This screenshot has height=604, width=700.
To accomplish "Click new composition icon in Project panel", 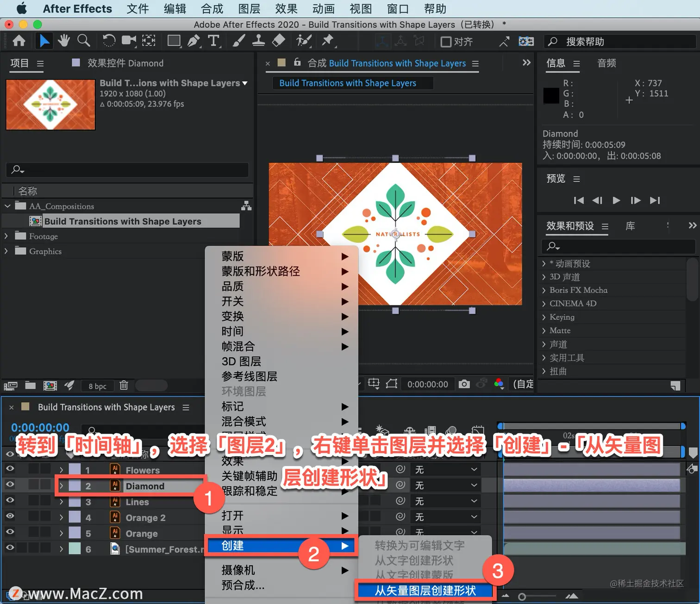I will (x=50, y=385).
